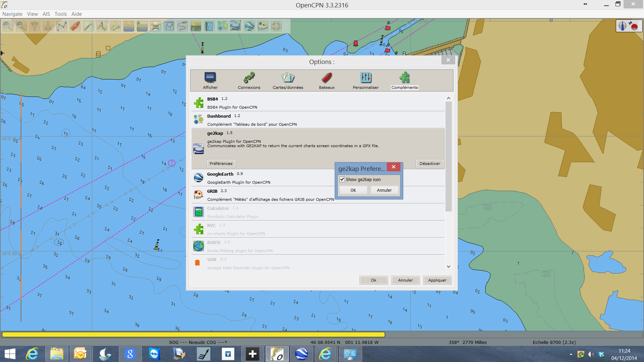Click the 'Echelle 8700 (2.3x)' status text

point(554,342)
